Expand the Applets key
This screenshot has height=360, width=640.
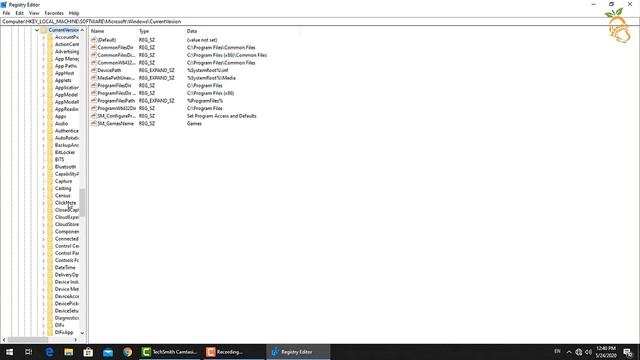pos(44,80)
